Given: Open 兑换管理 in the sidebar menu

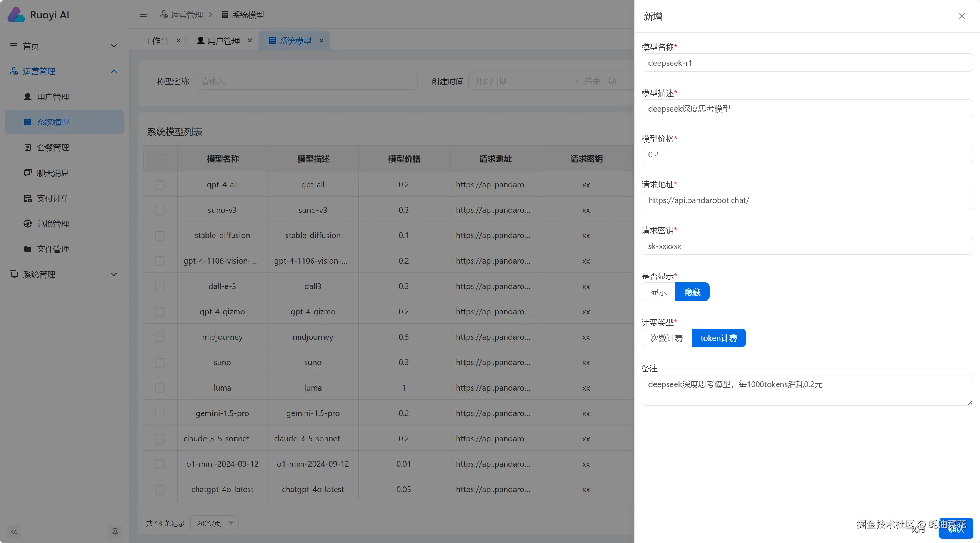Looking at the screenshot, I should (x=64, y=224).
